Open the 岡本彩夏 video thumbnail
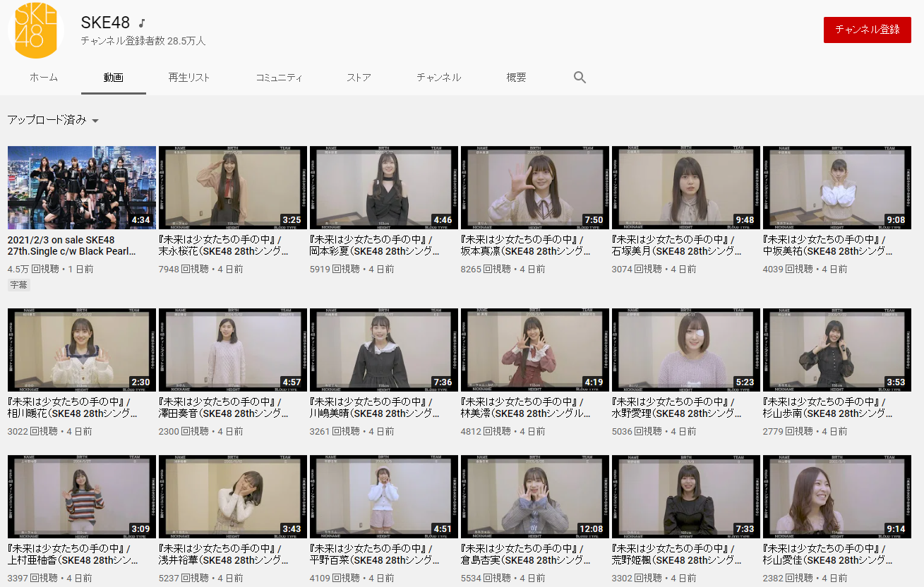This screenshot has width=924, height=587. click(x=384, y=188)
